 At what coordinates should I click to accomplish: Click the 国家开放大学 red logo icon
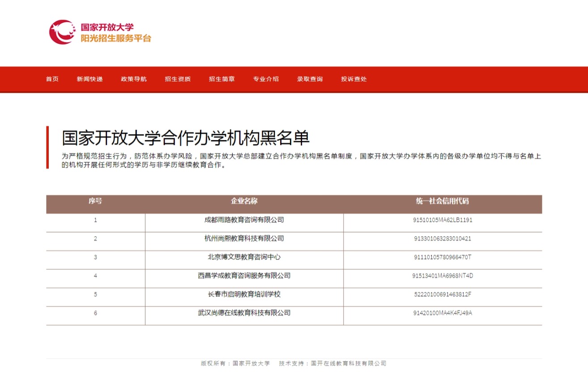[x=62, y=32]
